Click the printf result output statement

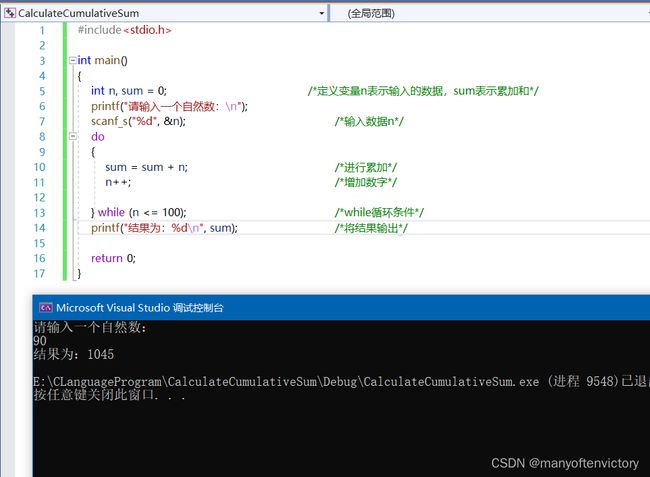pos(164,228)
